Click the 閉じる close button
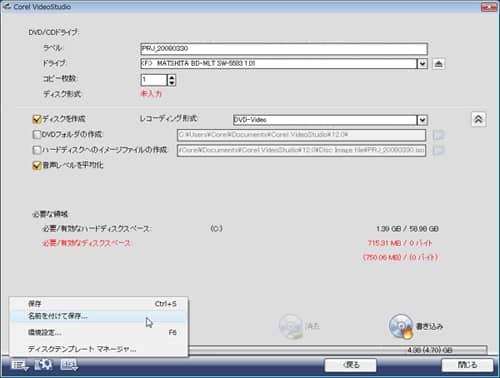The image size is (500, 378). [467, 365]
